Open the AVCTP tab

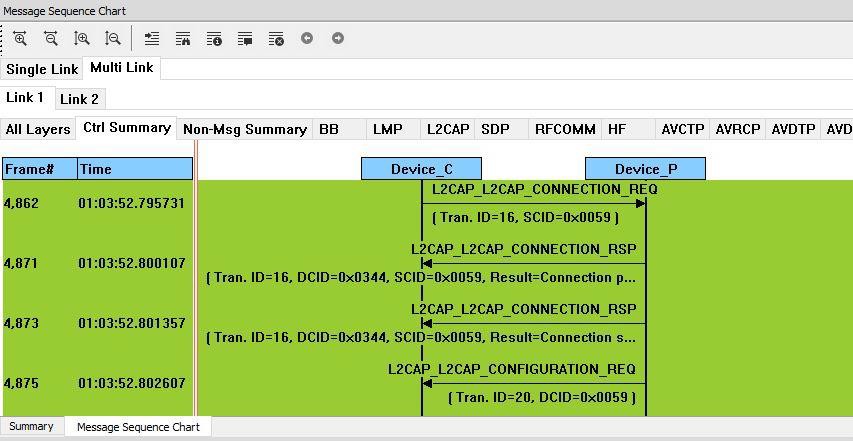coord(683,129)
